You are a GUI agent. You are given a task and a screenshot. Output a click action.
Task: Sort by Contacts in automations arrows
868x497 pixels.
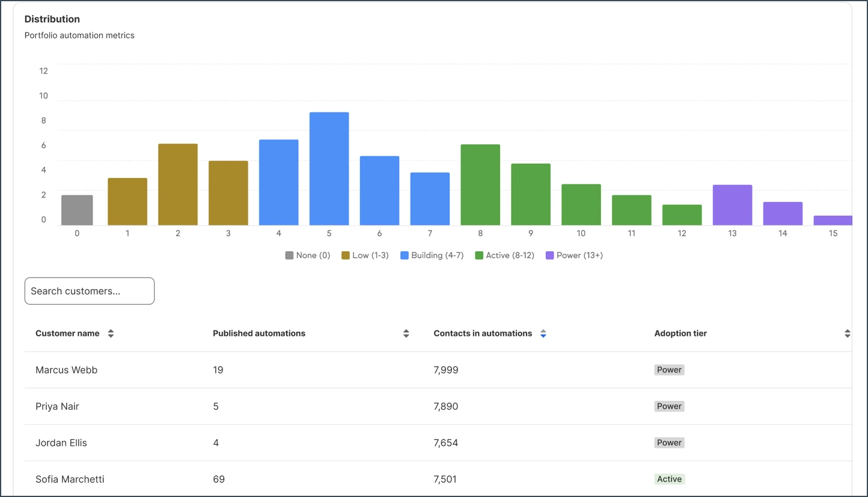pos(543,334)
